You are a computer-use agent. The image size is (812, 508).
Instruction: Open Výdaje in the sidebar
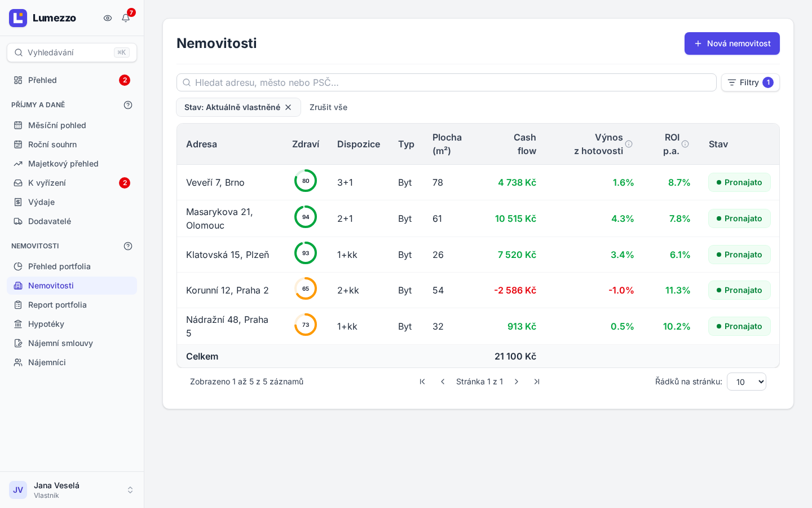coord(72,202)
